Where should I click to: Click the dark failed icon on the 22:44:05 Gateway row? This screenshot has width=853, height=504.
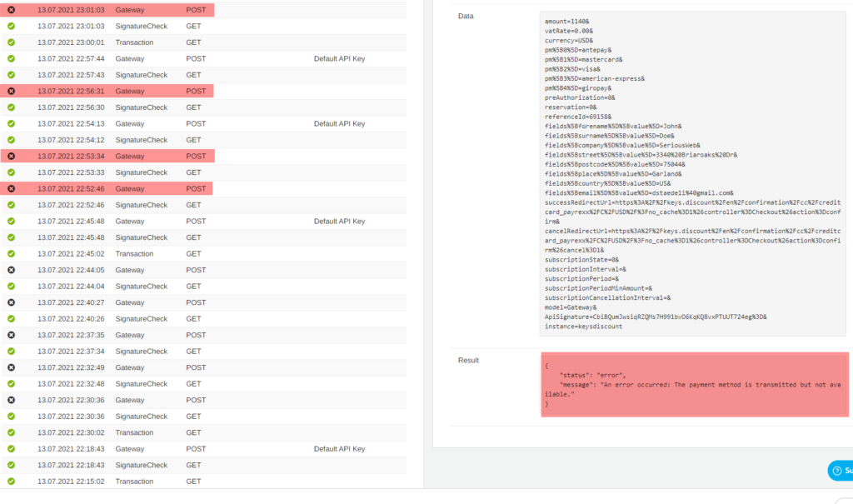pos(11,271)
